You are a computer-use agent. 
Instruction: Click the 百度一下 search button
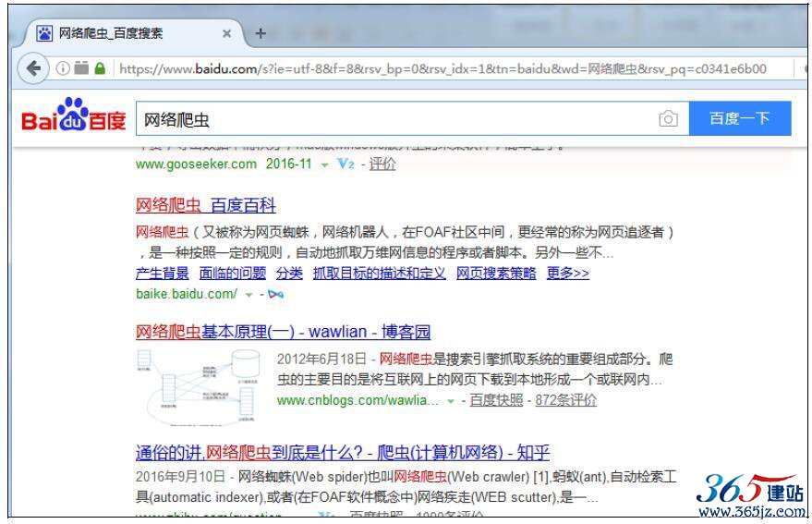(x=740, y=118)
